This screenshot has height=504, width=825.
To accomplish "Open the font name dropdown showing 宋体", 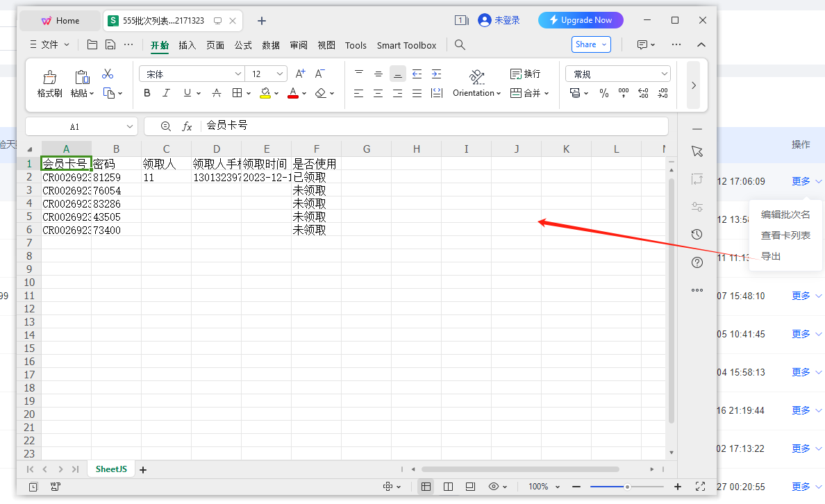I will pyautogui.click(x=192, y=74).
